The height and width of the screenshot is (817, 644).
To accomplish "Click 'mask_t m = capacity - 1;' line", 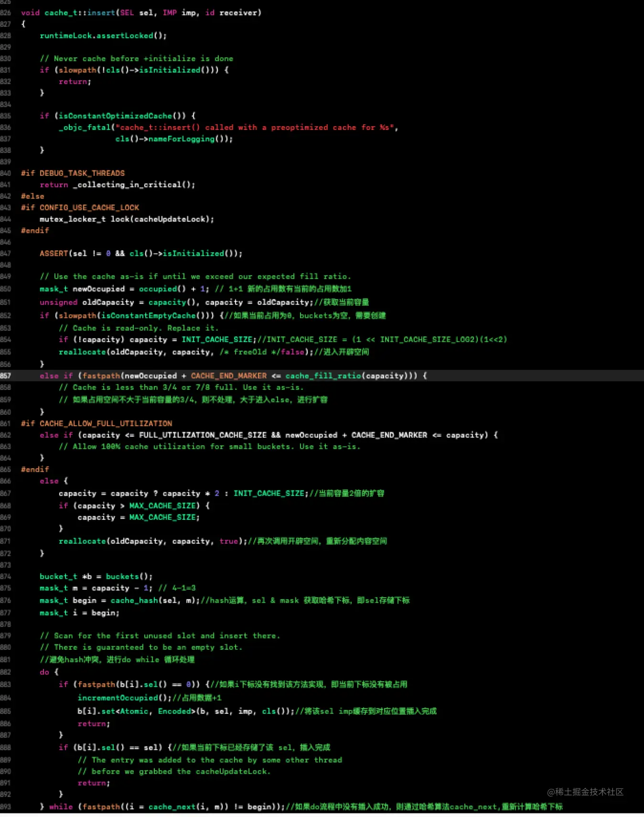I will point(118,588).
